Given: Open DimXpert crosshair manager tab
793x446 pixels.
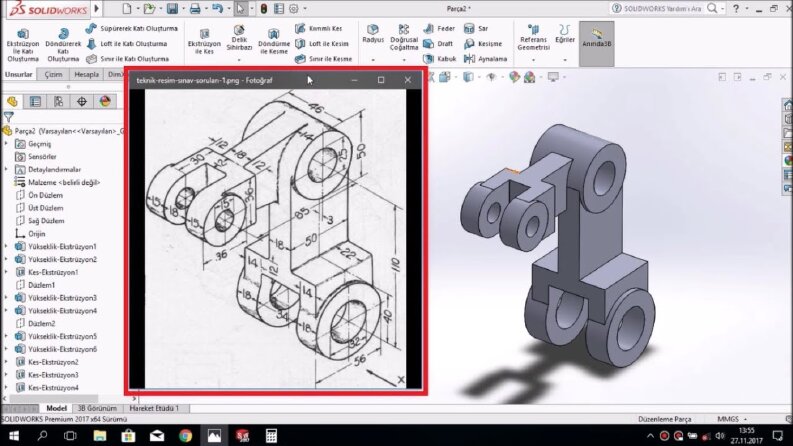Looking at the screenshot, I should tap(81, 102).
